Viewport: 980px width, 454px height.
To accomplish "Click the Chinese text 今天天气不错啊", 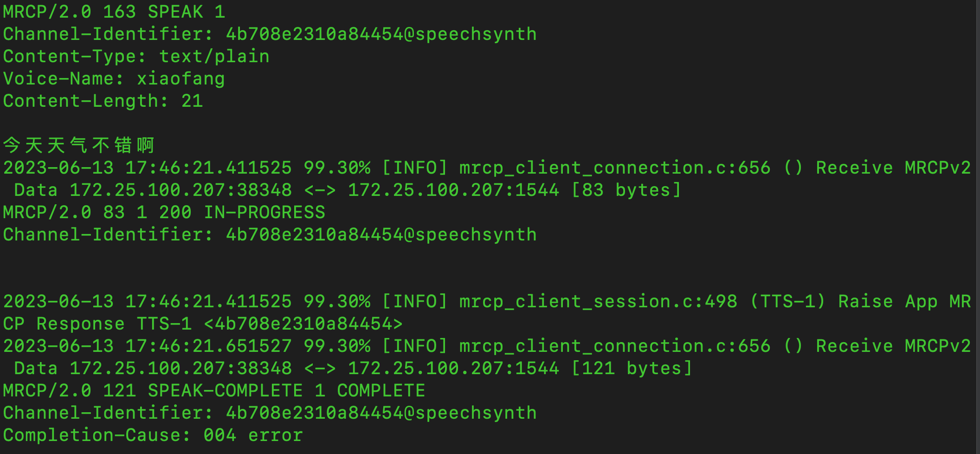I will coord(79,145).
